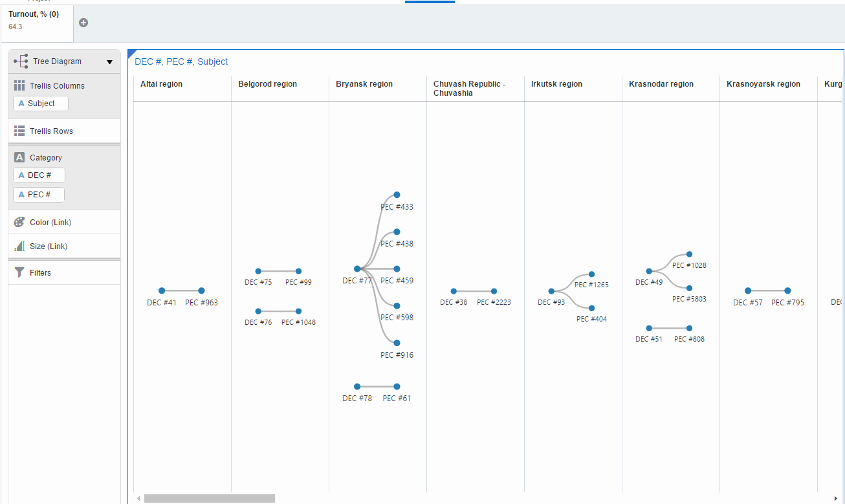
Task: Click the DEC #93 node
Action: pos(551,291)
